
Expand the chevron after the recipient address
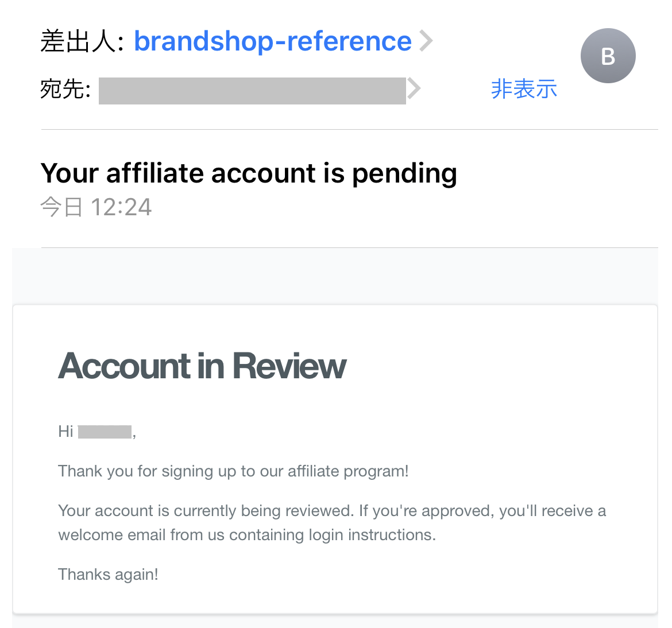pyautogui.click(x=414, y=88)
